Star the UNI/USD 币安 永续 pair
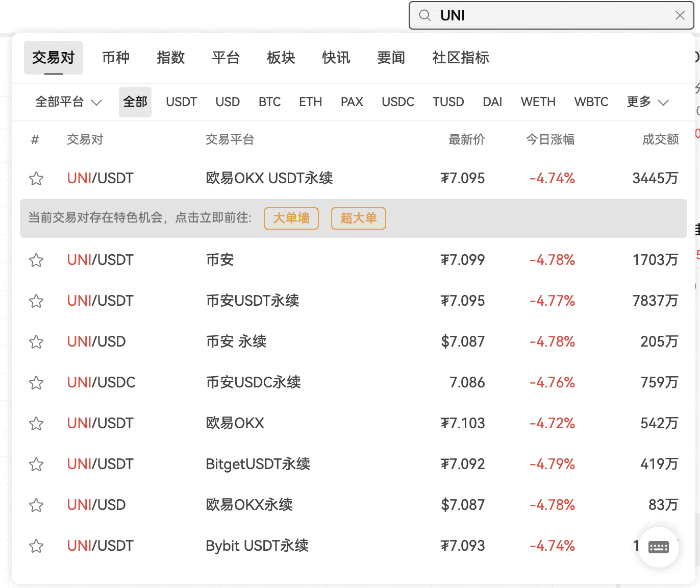Viewport: 700px width, 588px height. [36, 342]
